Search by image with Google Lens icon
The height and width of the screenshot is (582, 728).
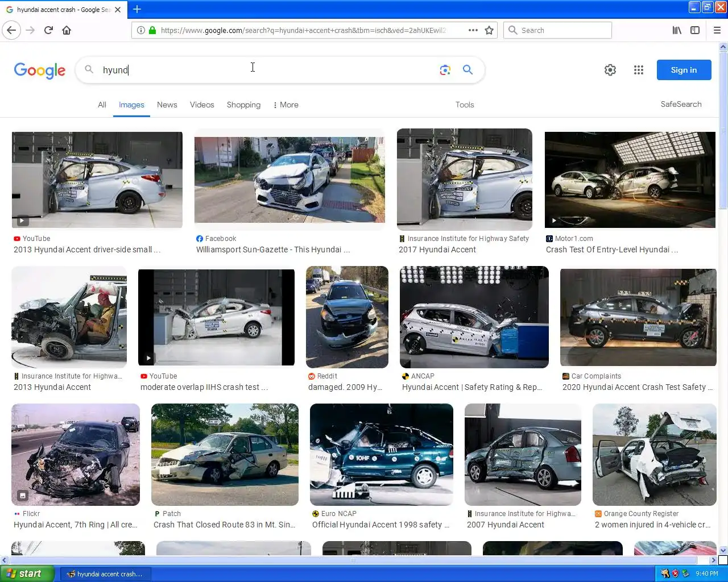(445, 70)
